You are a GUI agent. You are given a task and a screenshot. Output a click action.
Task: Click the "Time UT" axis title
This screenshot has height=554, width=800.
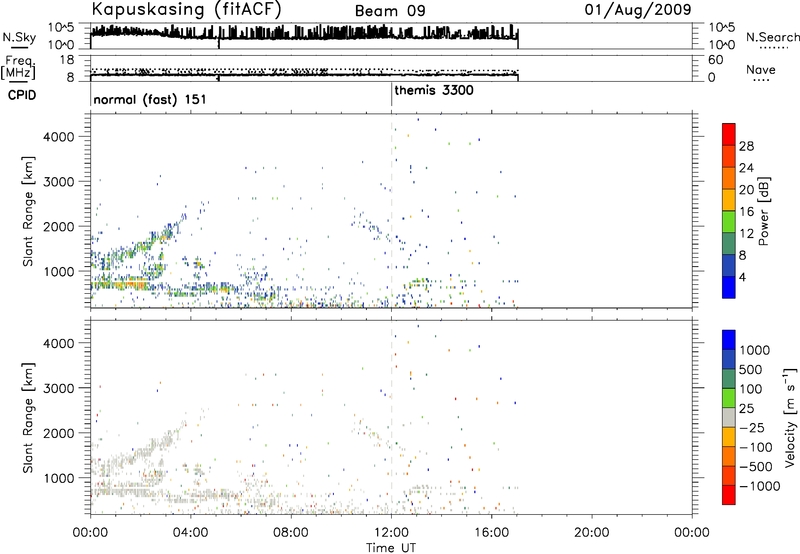pyautogui.click(x=391, y=548)
